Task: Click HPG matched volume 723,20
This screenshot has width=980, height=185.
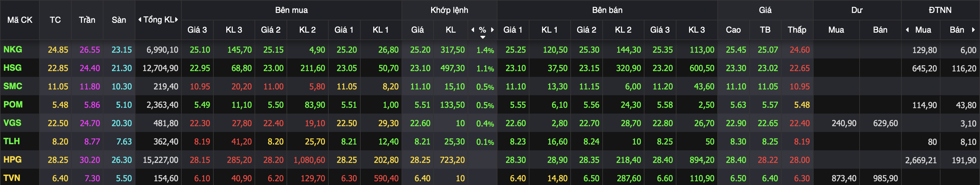Action: [x=452, y=160]
